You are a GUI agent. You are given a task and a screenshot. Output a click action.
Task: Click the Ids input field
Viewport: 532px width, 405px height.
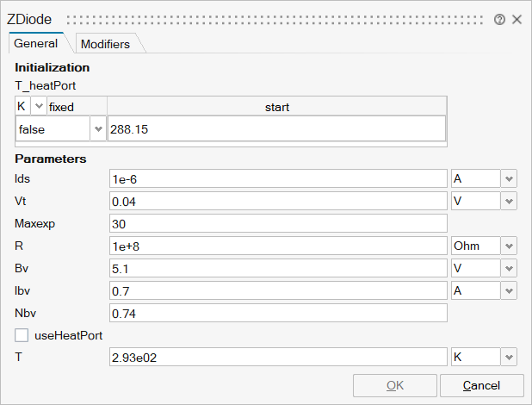(277, 178)
